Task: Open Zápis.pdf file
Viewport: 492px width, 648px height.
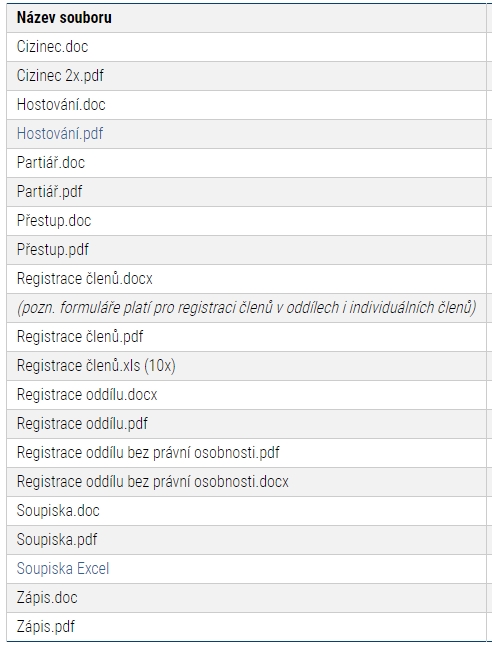Action: [x=46, y=627]
